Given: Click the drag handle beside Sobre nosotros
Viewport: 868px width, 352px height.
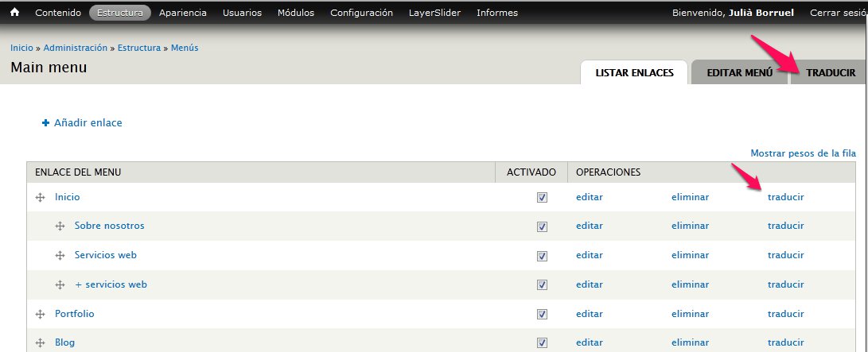Looking at the screenshot, I should pos(60,226).
